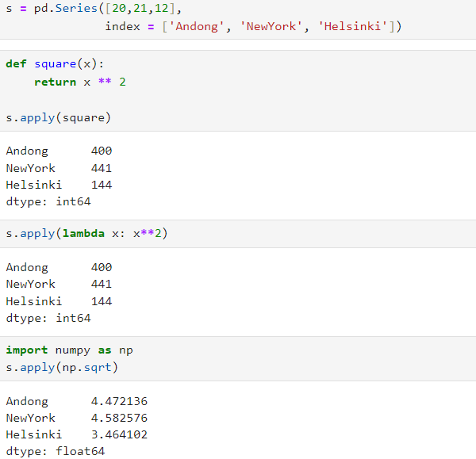Click 'Andong' label in sqrt output
This screenshot has width=476, height=459.
[27, 402]
